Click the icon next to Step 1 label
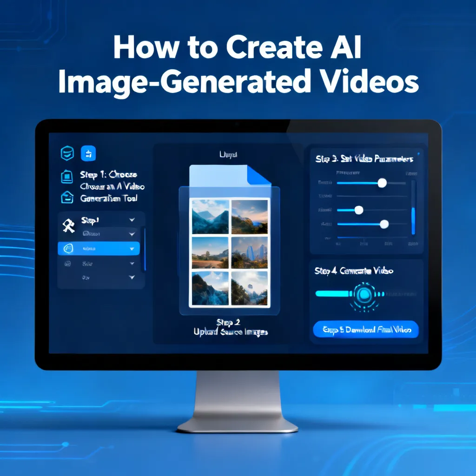Screen dimensions: 476x476 (67, 176)
